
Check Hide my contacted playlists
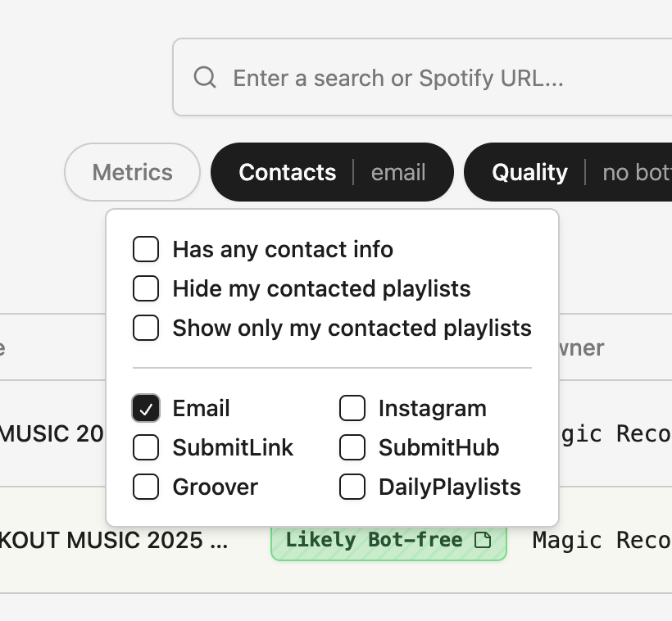click(x=146, y=288)
